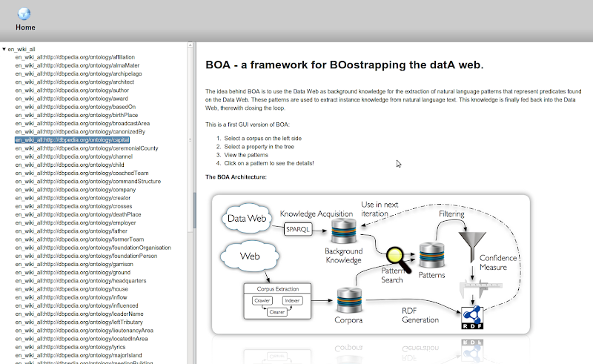Click 'The BOA Architecture:' label
The height and width of the screenshot is (364, 593).
236,177
